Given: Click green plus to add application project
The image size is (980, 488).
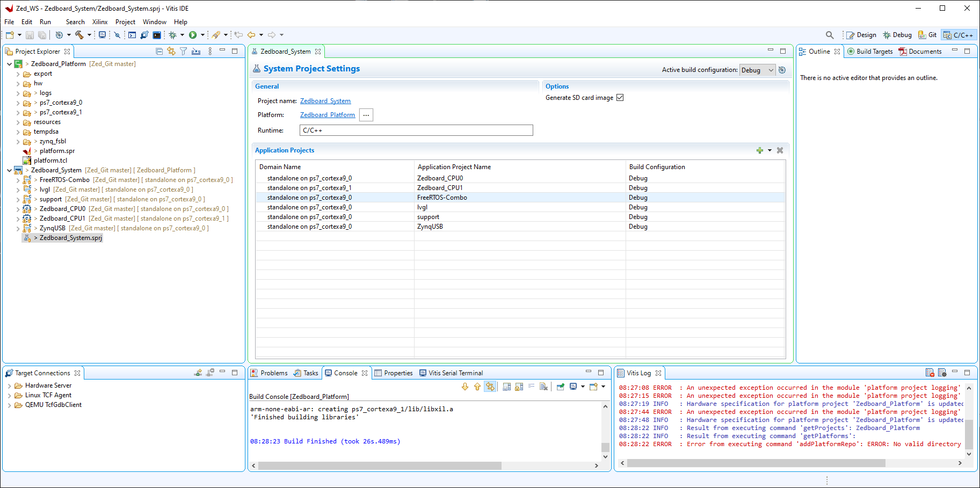Looking at the screenshot, I should click(x=760, y=150).
